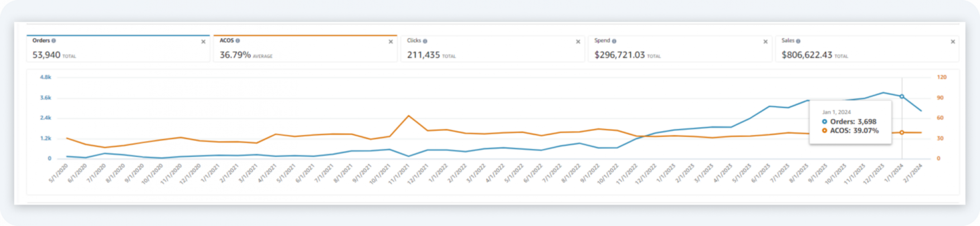
Task: Click the info icon next to Sales
Action: [798, 41]
